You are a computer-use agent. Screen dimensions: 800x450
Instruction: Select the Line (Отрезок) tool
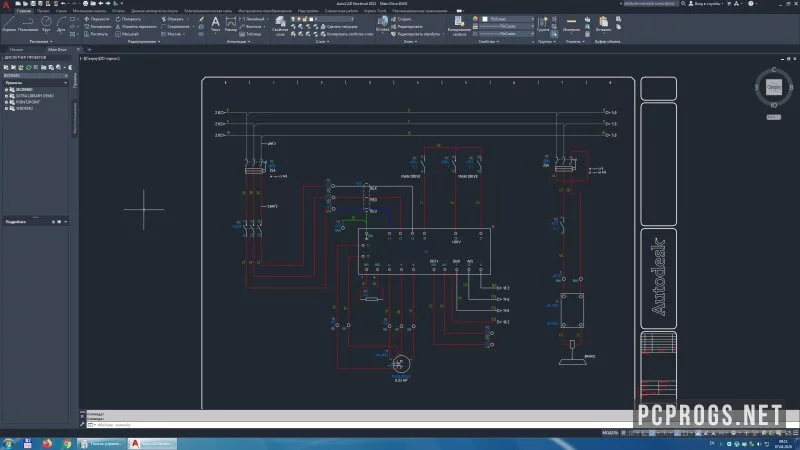coord(9,23)
